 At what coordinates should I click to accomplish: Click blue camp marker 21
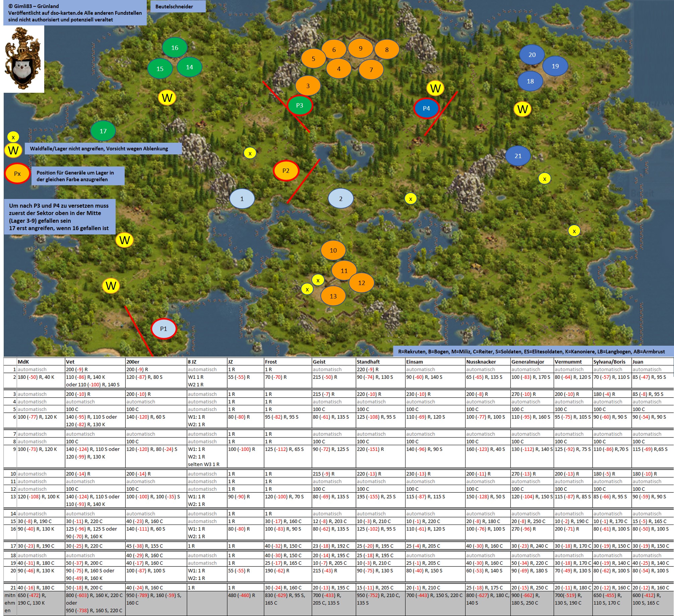coord(518,156)
